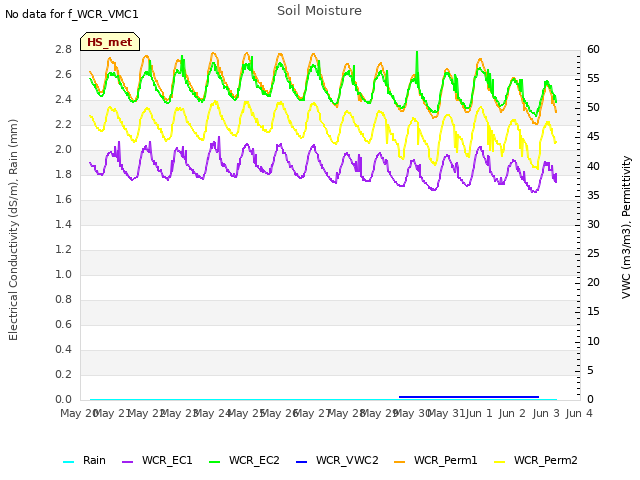The image size is (640, 480).
Task: Click the 15 right axis tick label
Action: tap(593, 311)
